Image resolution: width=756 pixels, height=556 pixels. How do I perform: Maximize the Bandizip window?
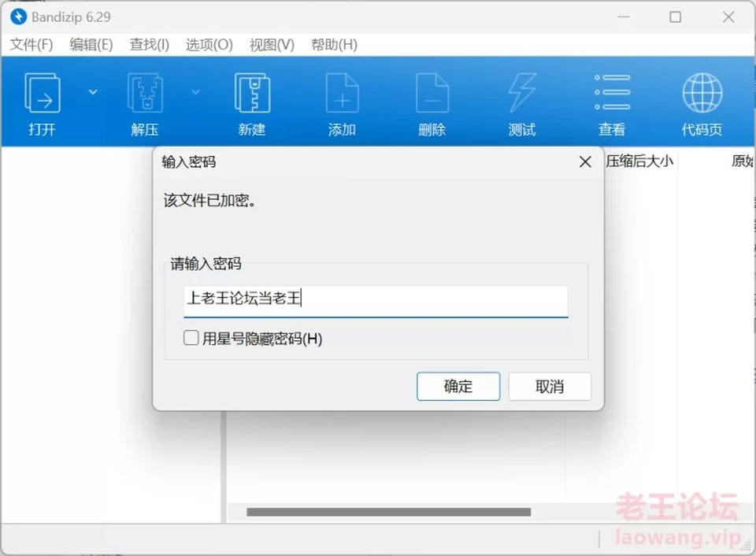(676, 17)
